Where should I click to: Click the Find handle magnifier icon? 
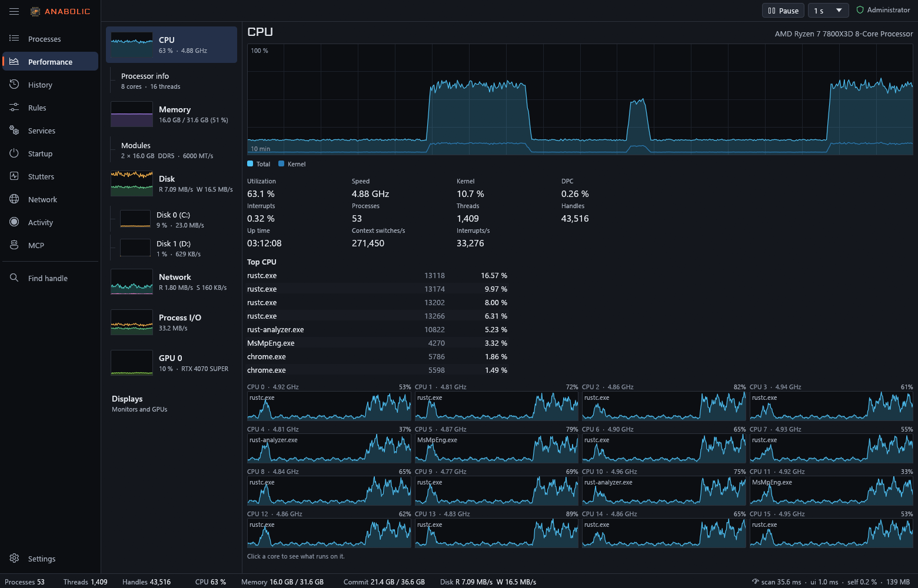tap(14, 278)
